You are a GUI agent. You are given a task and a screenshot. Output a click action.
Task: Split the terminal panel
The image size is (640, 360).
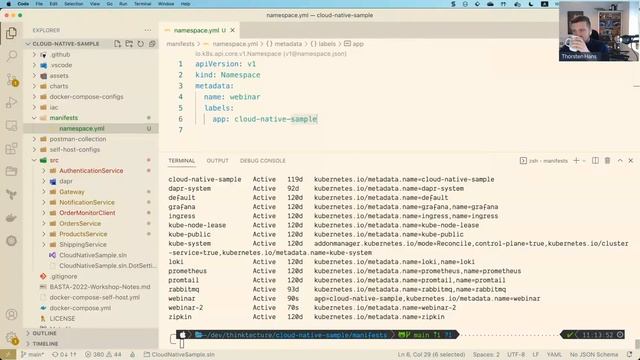click(596, 160)
